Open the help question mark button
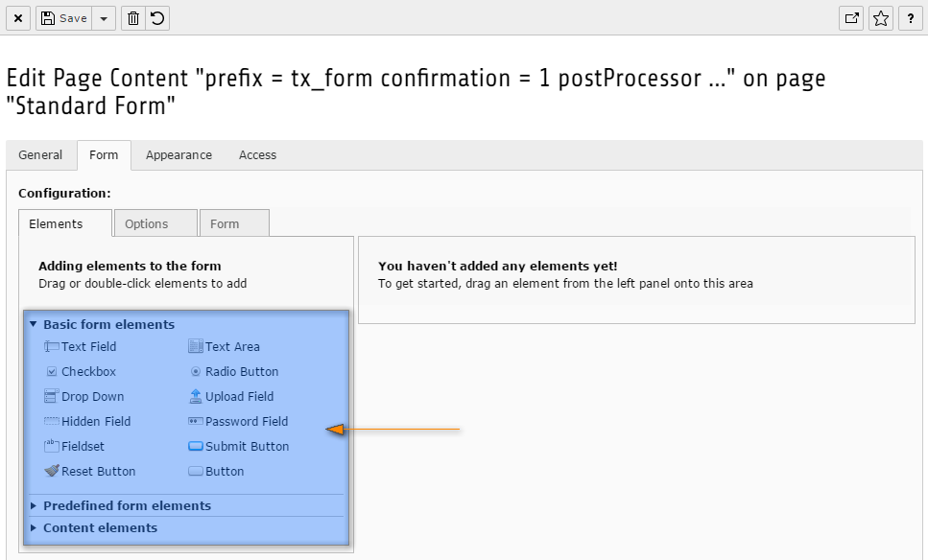Image resolution: width=928 pixels, height=560 pixels. [910, 18]
